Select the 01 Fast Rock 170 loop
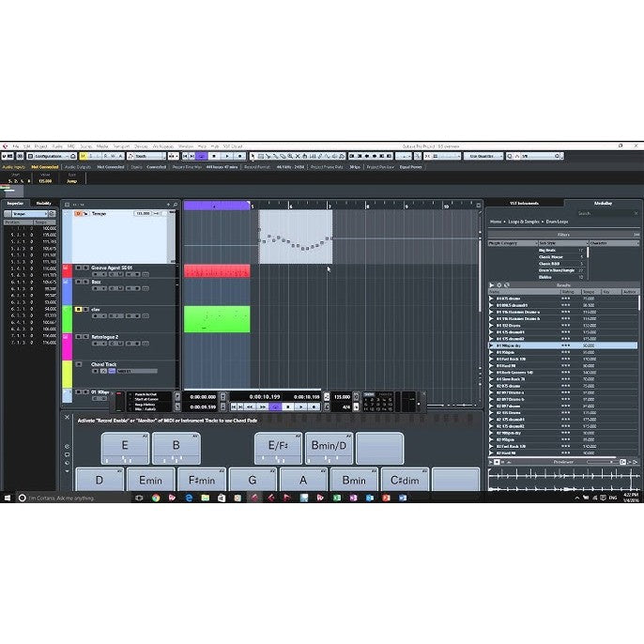The width and height of the screenshot is (644, 644). coord(562,359)
